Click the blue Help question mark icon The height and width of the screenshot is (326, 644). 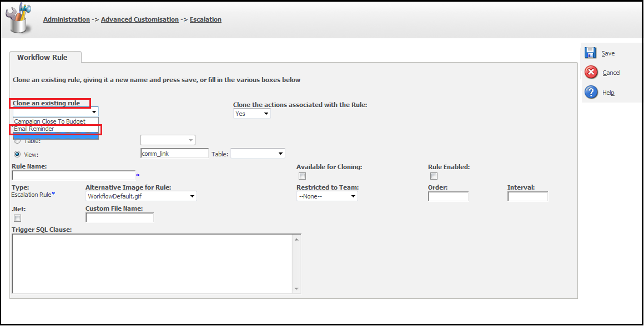tap(591, 92)
